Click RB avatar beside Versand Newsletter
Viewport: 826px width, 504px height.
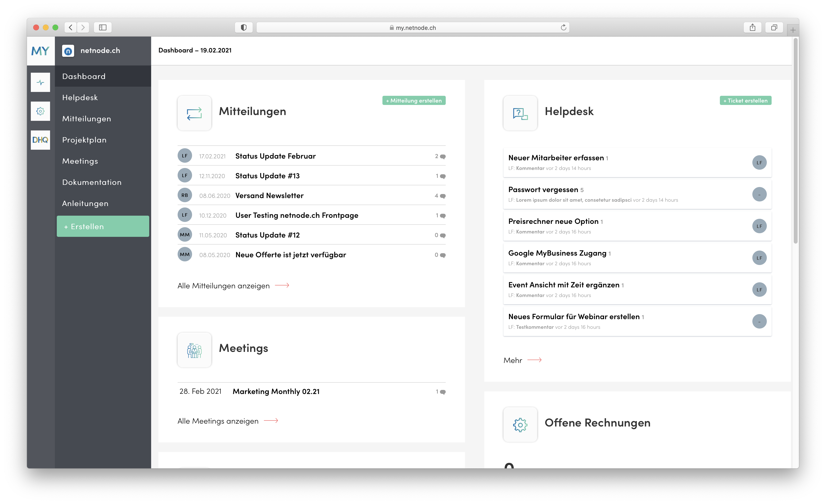[x=185, y=195]
